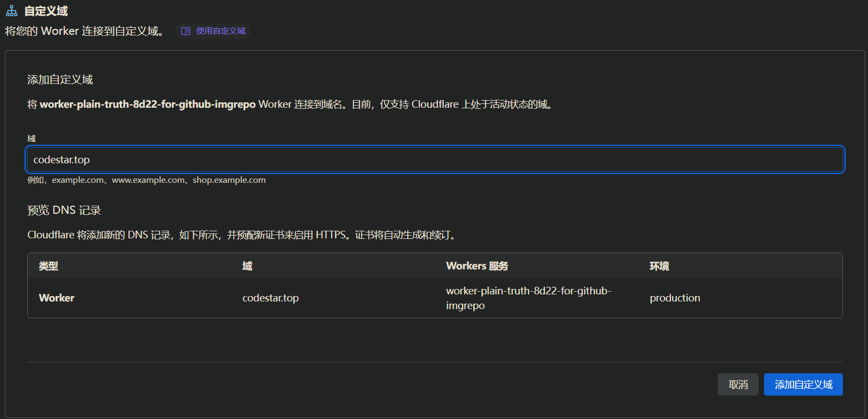Focus the 域 input containing codestar.top

pyautogui.click(x=435, y=159)
